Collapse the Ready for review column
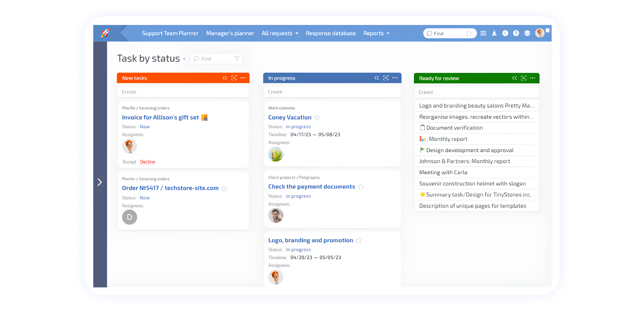Viewport: 644px width, 312px height. pyautogui.click(x=515, y=78)
